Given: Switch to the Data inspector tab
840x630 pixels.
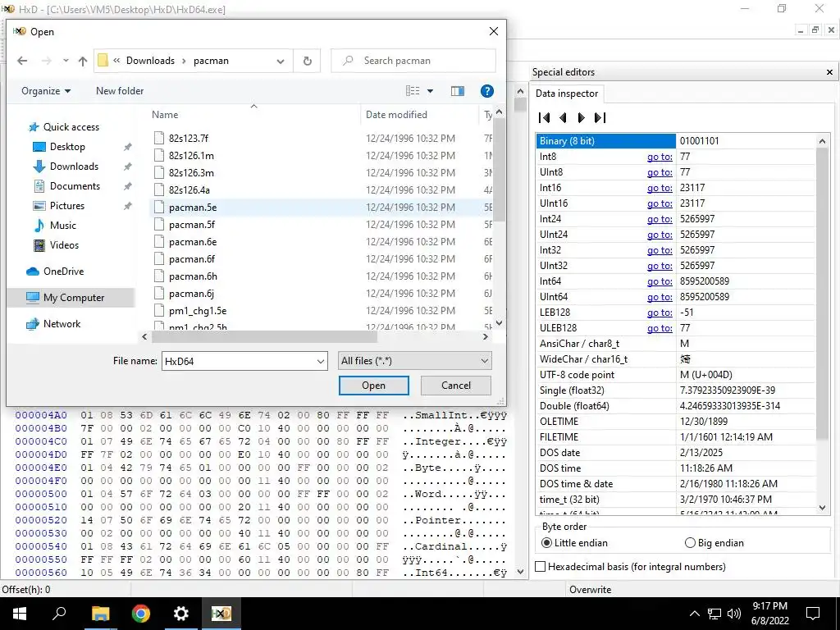Looking at the screenshot, I should point(567,94).
